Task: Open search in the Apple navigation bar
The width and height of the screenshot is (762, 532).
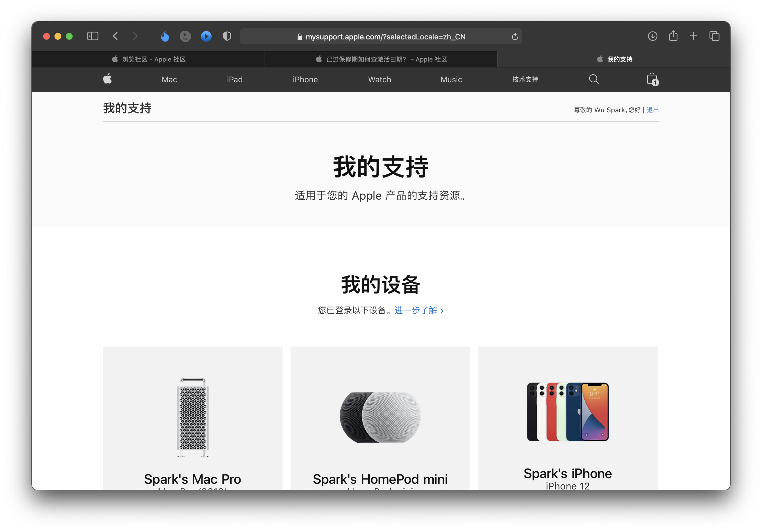Action: click(594, 79)
